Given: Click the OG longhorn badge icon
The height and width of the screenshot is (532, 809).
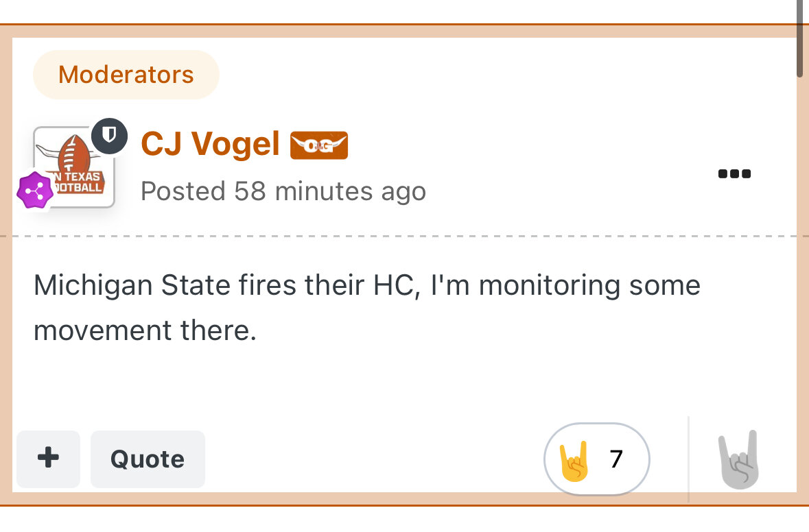Looking at the screenshot, I should point(319,145).
